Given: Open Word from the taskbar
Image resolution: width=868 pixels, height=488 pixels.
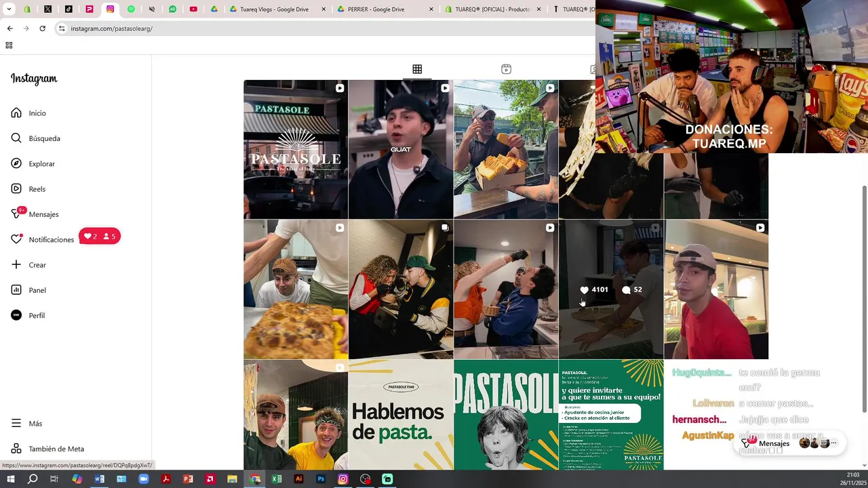Looking at the screenshot, I should click(100, 479).
